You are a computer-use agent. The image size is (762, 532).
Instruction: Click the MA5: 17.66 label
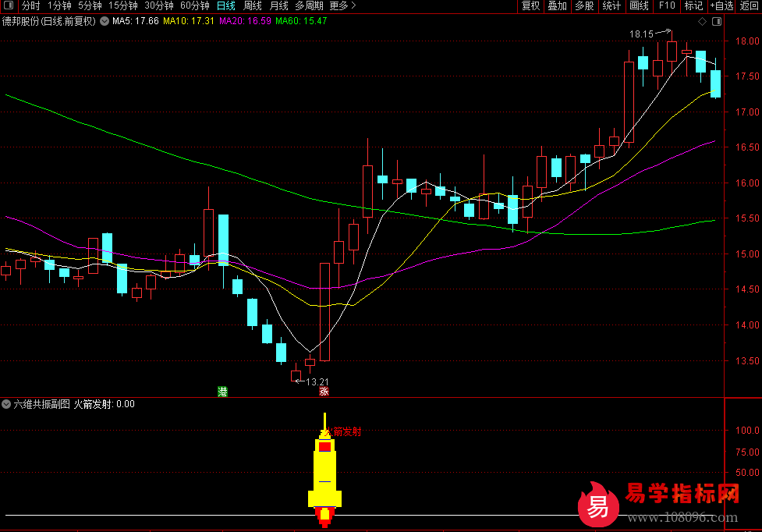(136, 21)
